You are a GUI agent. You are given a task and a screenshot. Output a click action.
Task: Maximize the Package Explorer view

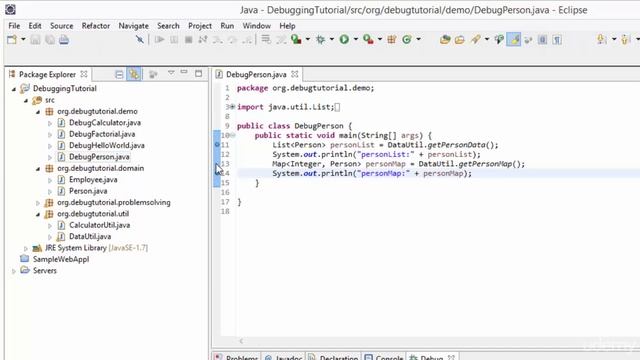(x=198, y=73)
